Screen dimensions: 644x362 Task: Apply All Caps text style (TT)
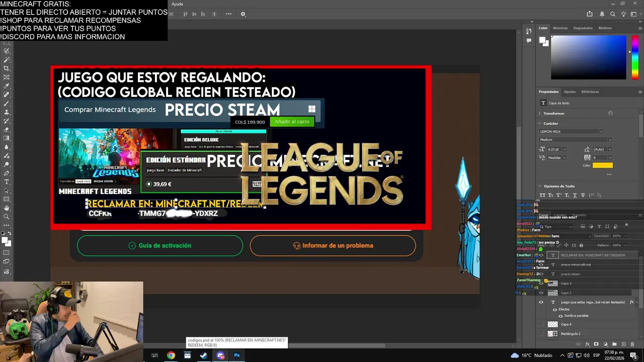pyautogui.click(x=542, y=195)
